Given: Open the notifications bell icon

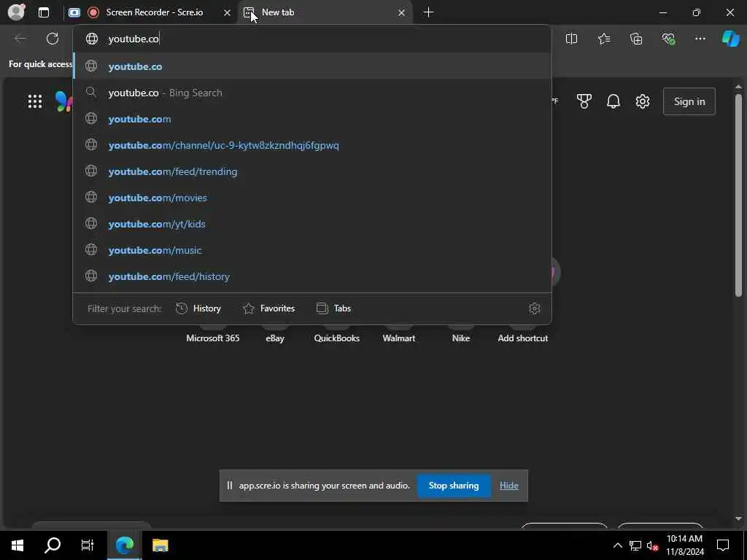Looking at the screenshot, I should pos(613,101).
